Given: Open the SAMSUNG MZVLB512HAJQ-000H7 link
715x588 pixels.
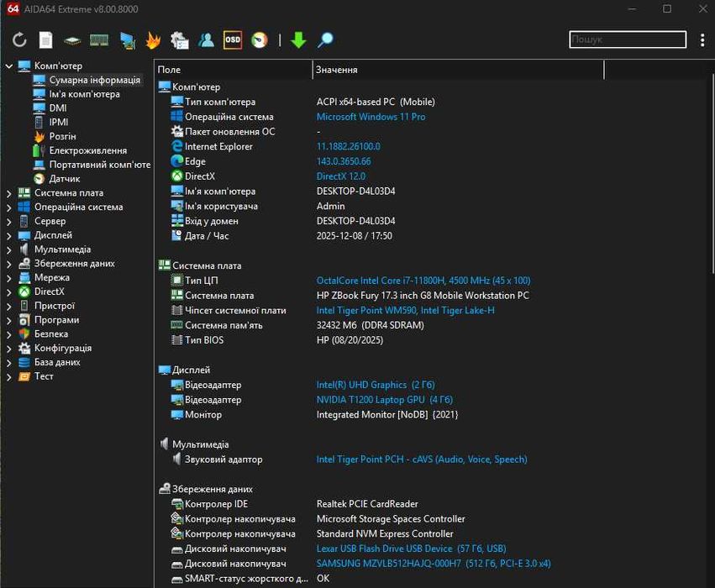Looking at the screenshot, I should coord(434,564).
